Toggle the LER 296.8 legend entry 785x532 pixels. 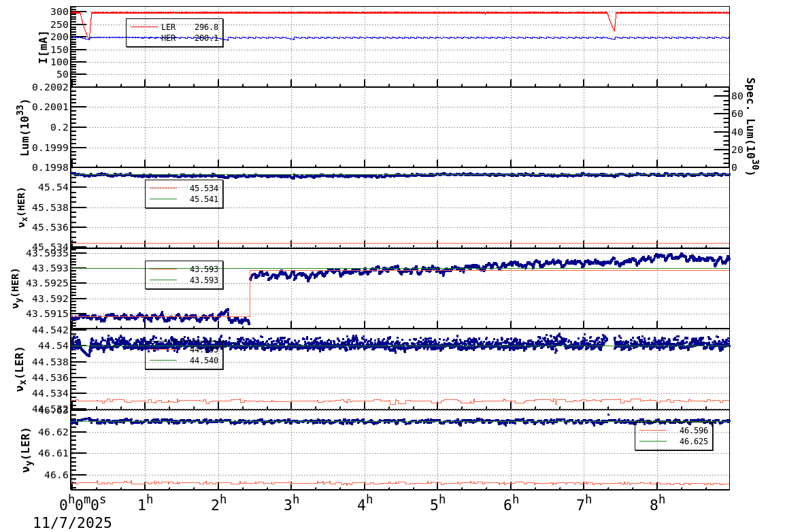(190, 27)
